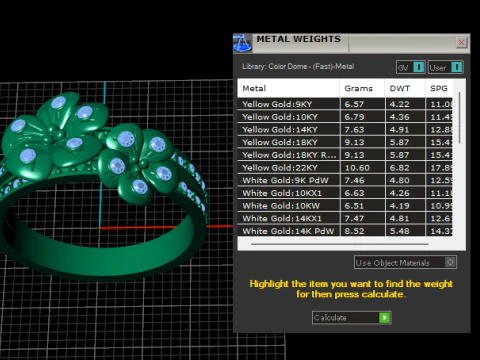Select the Yellow Gold:14KY row

345,129
